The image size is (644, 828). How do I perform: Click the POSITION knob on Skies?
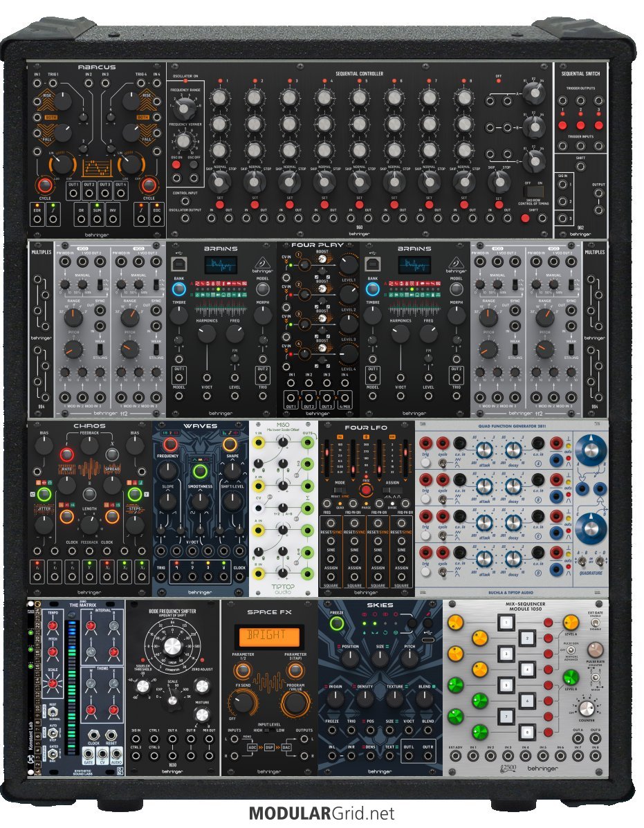pos(350,659)
